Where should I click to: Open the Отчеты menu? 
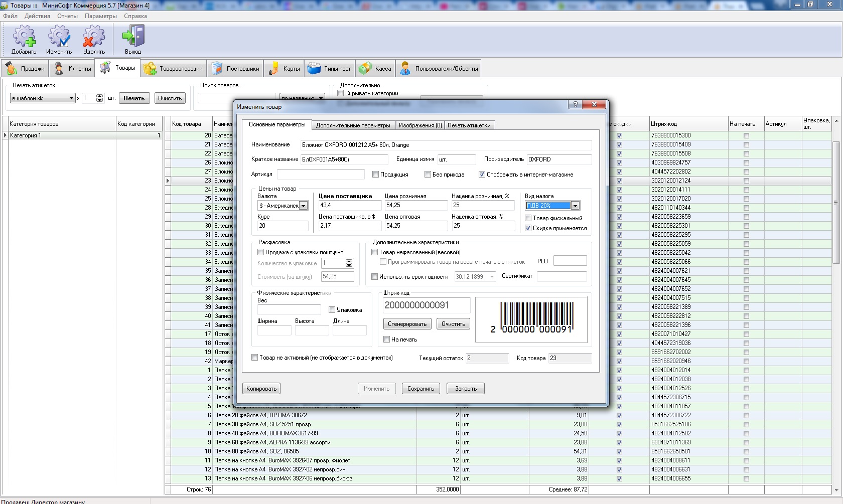coord(67,16)
